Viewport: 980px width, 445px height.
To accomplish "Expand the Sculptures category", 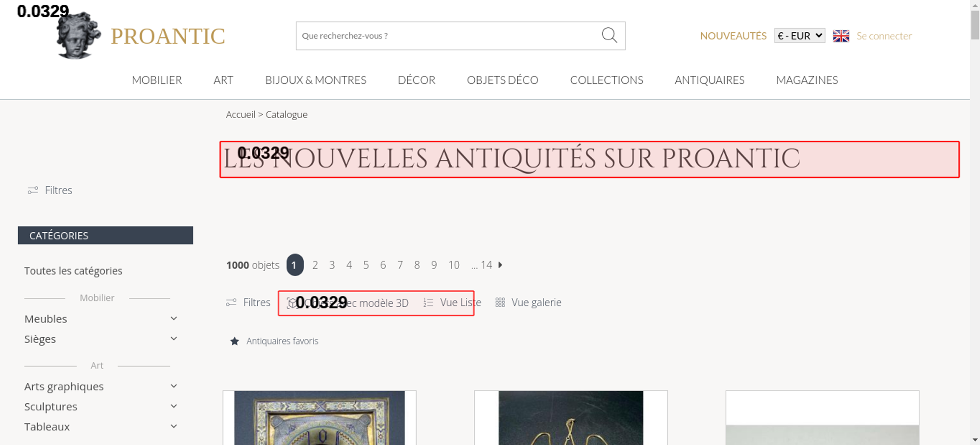I will [x=173, y=406].
